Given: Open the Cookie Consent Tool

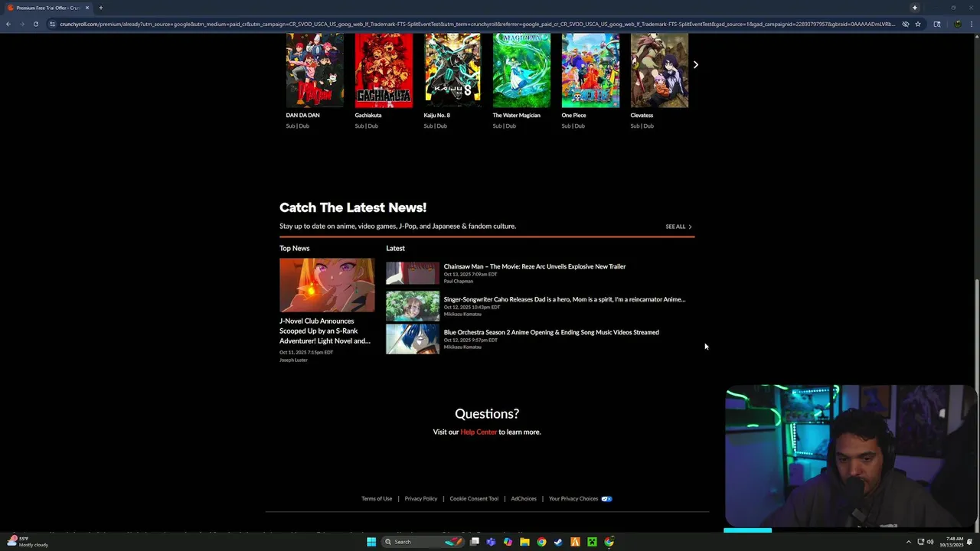Looking at the screenshot, I should click(474, 499).
